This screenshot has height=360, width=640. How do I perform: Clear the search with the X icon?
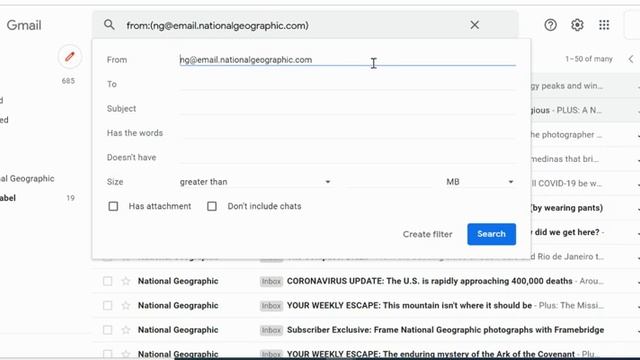(474, 25)
